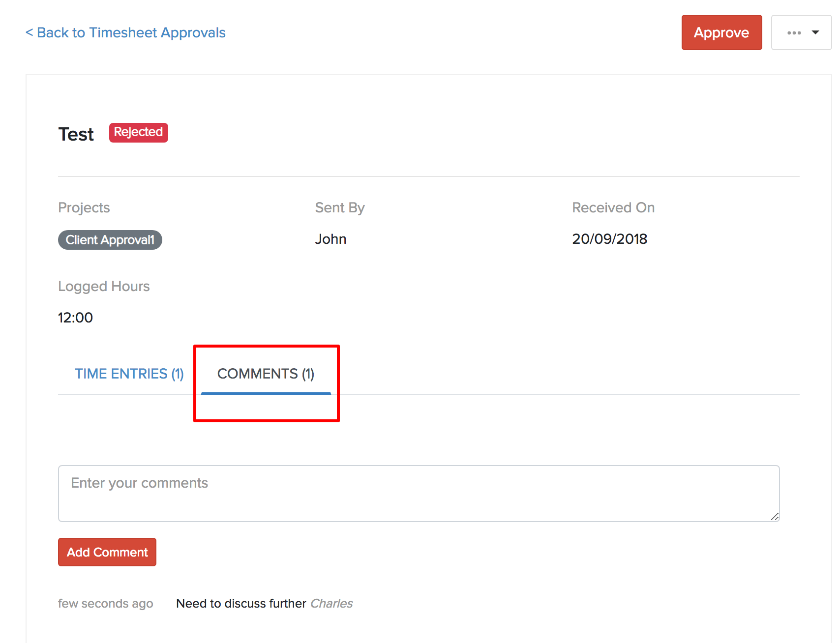
Task: Click the Logged Hours label
Action: click(x=104, y=286)
